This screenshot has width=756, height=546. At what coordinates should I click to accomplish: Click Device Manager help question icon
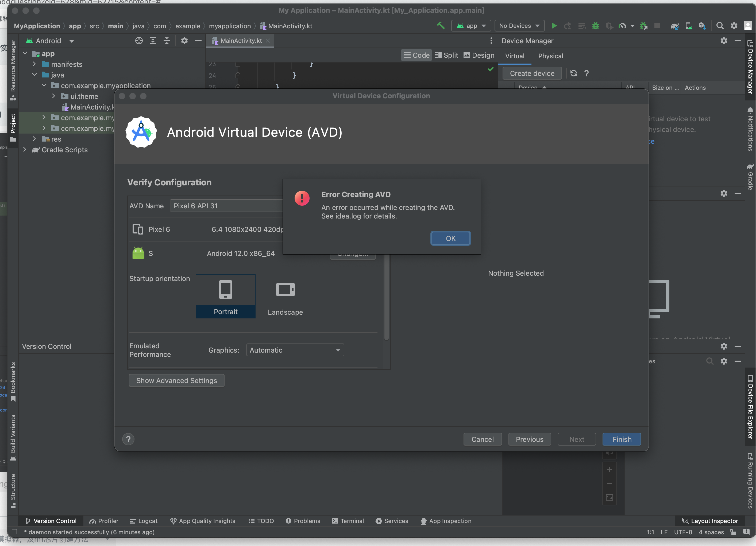(x=586, y=73)
